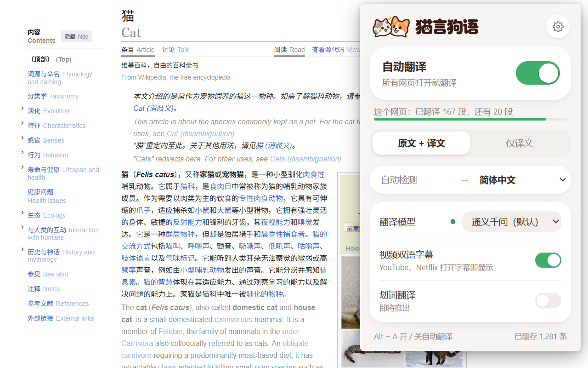Open the extension settings gear

click(558, 27)
